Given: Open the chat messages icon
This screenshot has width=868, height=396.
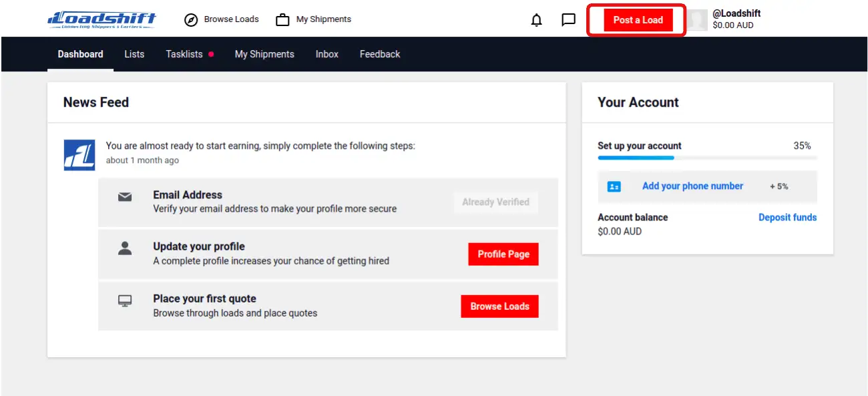Looking at the screenshot, I should pyautogui.click(x=568, y=20).
